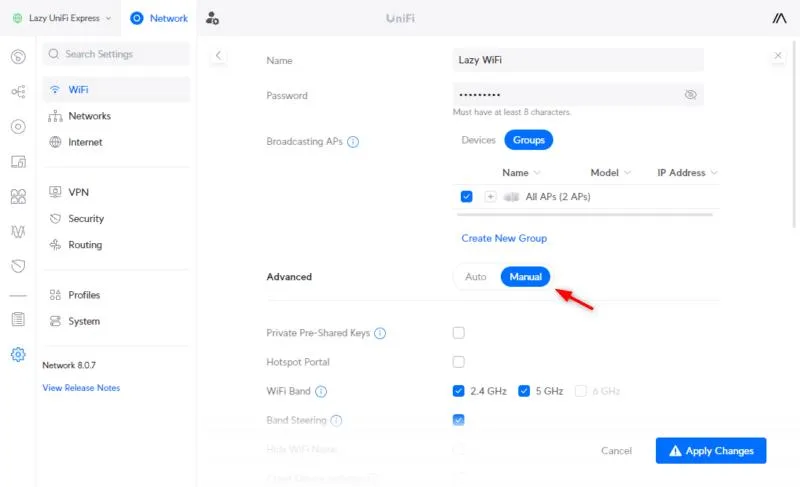Toggle the 2.4 GHz band checkbox
The image size is (800, 487).
459,391
